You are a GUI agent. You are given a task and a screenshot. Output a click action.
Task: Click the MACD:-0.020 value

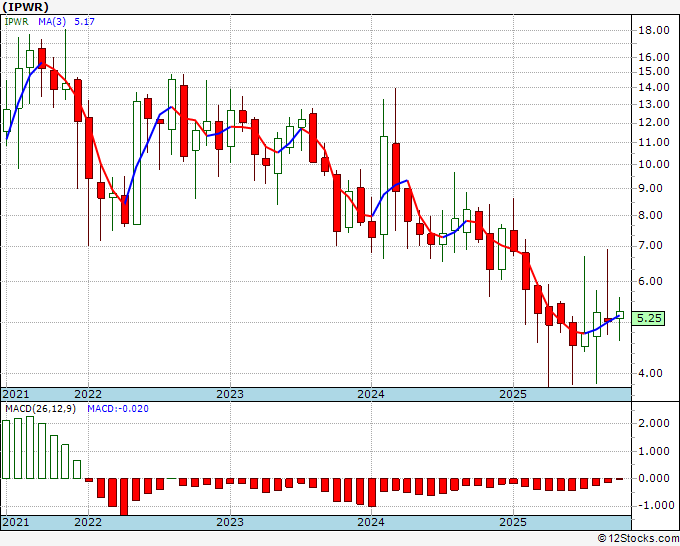(x=118, y=409)
